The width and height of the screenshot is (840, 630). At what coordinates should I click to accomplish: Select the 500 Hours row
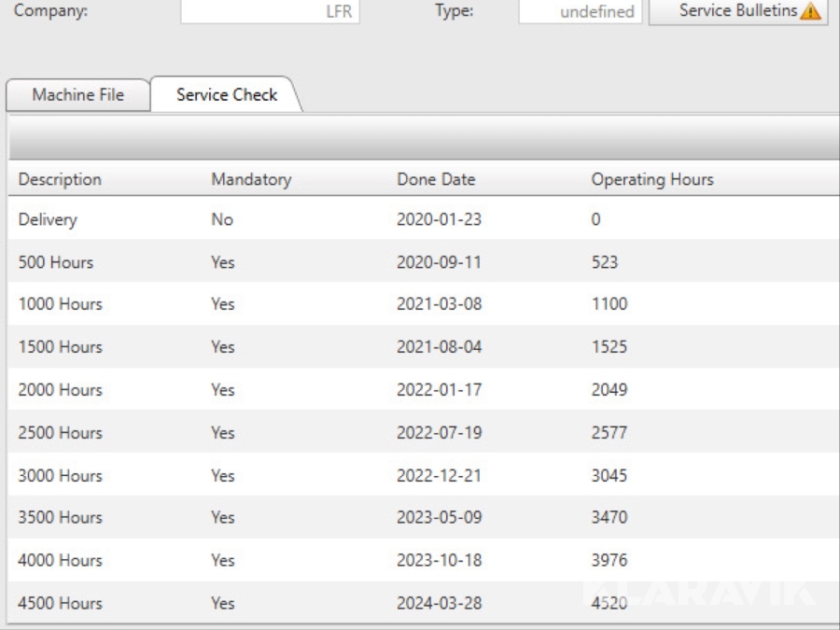pyautogui.click(x=424, y=261)
